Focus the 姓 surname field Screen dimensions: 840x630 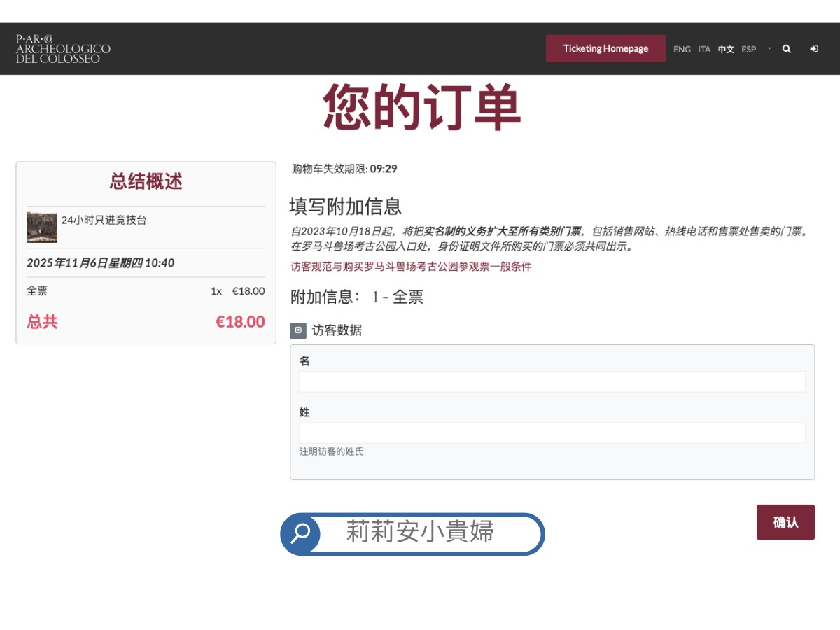point(552,433)
